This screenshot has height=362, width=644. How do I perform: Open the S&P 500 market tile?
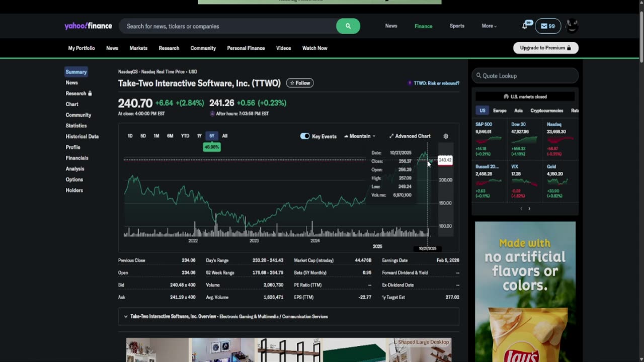pyautogui.click(x=489, y=139)
